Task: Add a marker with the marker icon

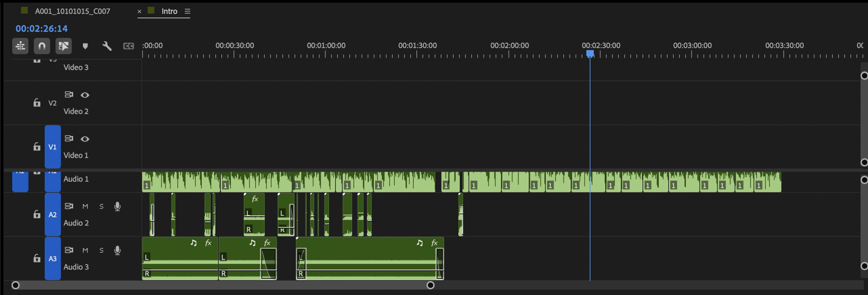Action: (x=85, y=46)
